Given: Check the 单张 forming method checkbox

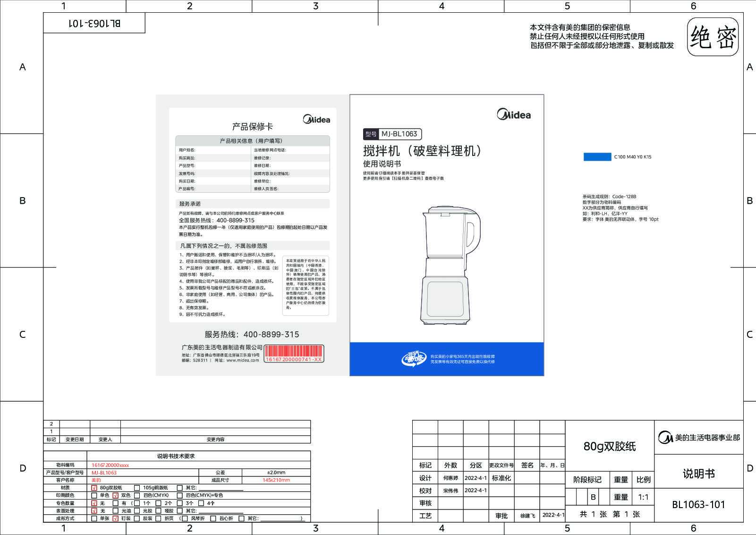Looking at the screenshot, I should pos(94,518).
